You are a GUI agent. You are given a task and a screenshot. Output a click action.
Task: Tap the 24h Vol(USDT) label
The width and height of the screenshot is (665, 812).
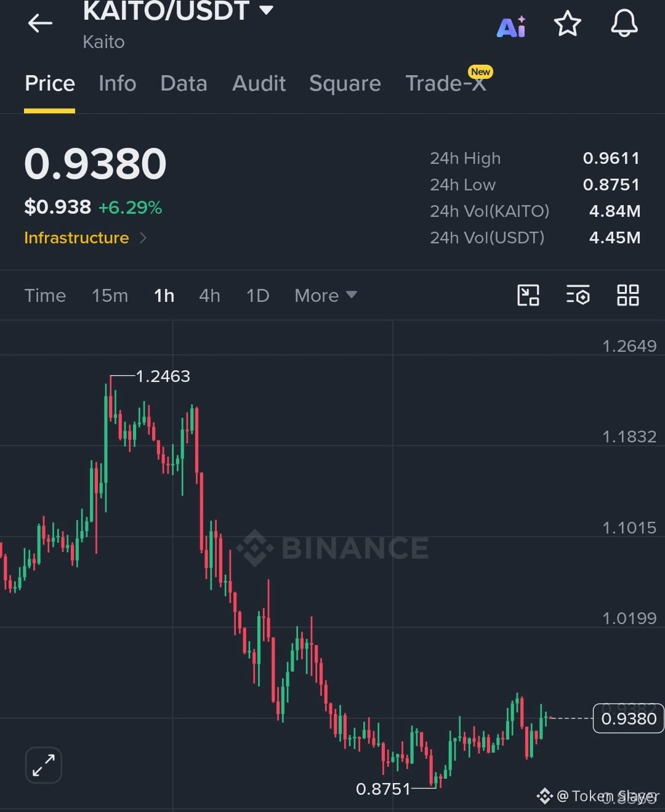(487, 238)
